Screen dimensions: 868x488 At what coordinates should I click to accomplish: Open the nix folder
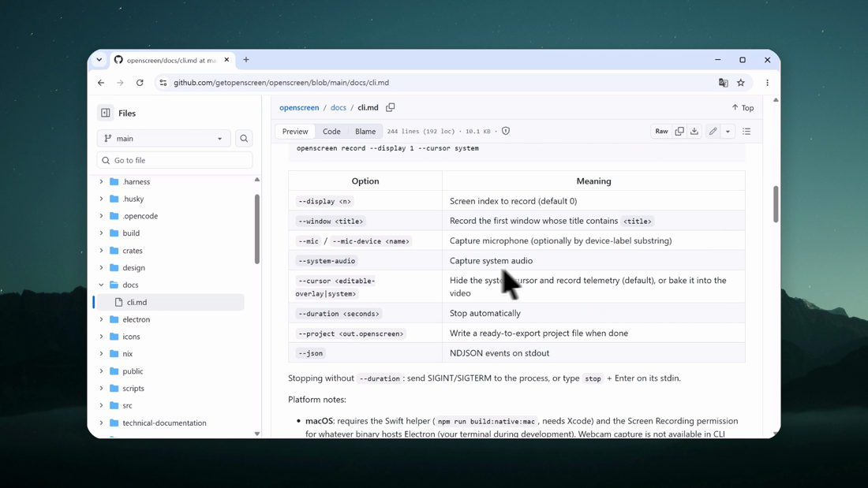point(127,353)
